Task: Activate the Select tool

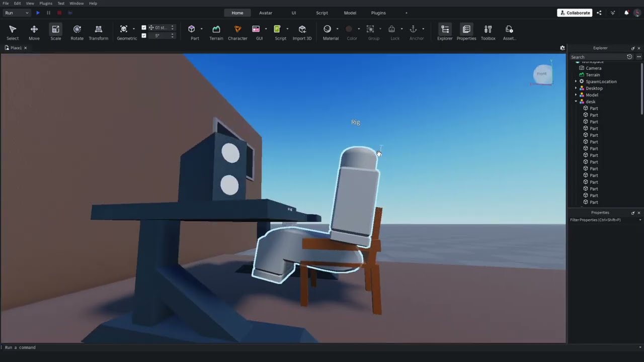Action: [13, 33]
